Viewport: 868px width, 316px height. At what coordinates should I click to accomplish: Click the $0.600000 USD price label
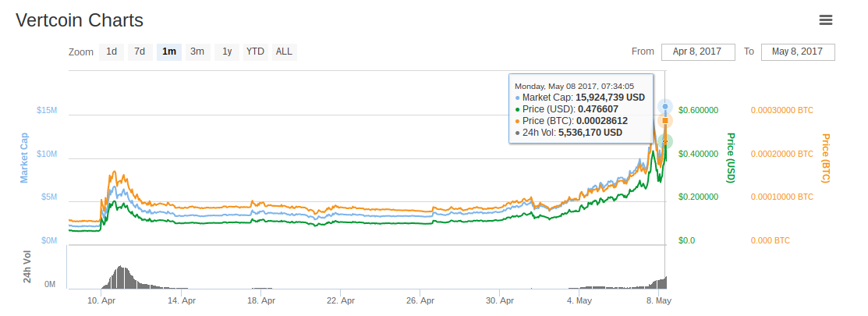[x=698, y=111]
